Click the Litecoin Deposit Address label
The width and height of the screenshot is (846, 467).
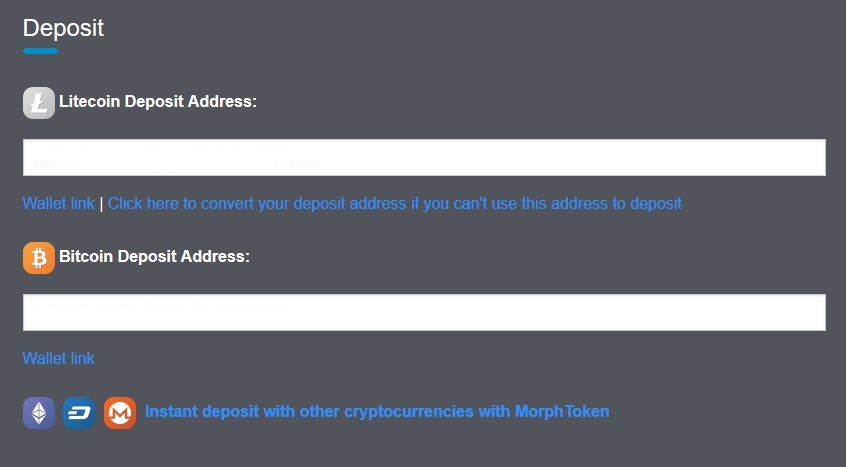click(x=158, y=101)
